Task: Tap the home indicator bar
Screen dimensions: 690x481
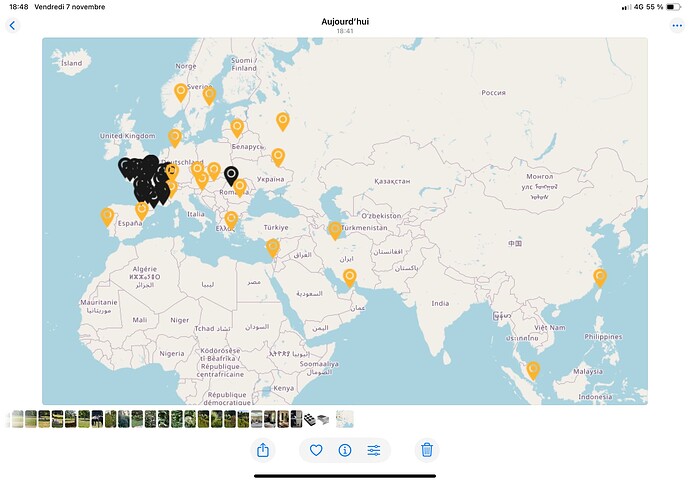Action: 344,475
